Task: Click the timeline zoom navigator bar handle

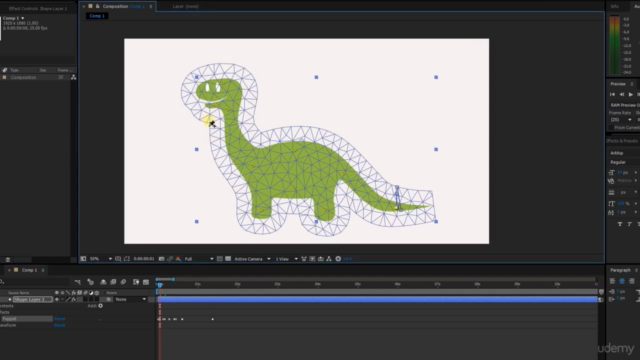Action: [x=173, y=279]
